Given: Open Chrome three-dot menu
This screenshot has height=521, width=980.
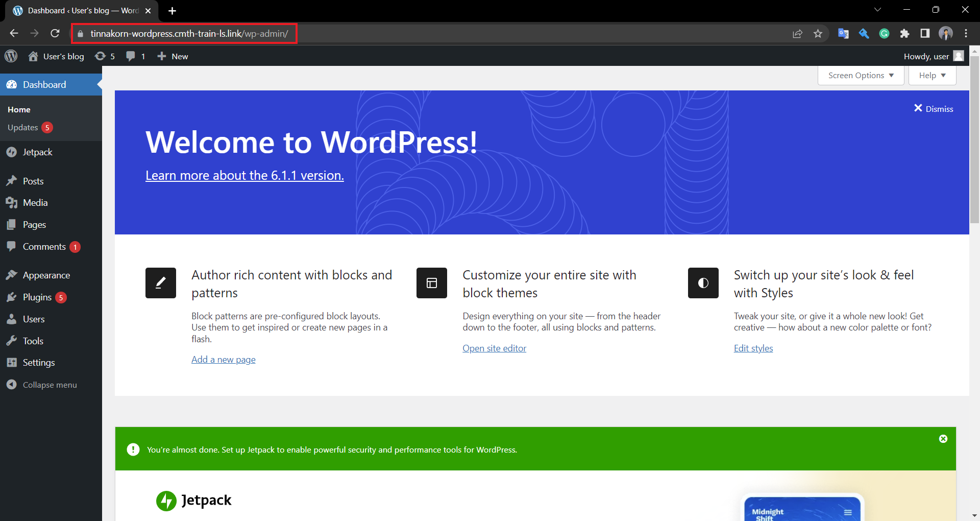Looking at the screenshot, I should pos(966,34).
